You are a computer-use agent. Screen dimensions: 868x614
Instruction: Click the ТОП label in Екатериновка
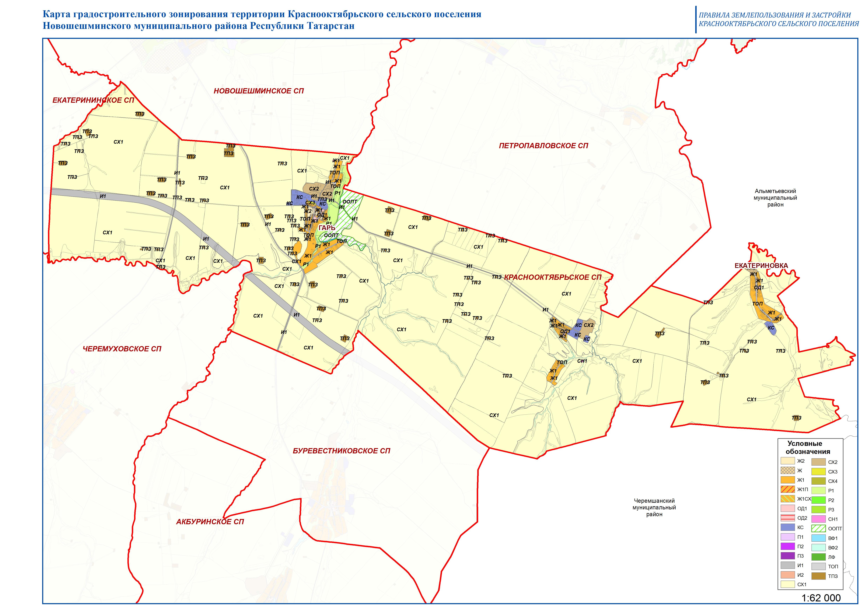tap(758, 304)
